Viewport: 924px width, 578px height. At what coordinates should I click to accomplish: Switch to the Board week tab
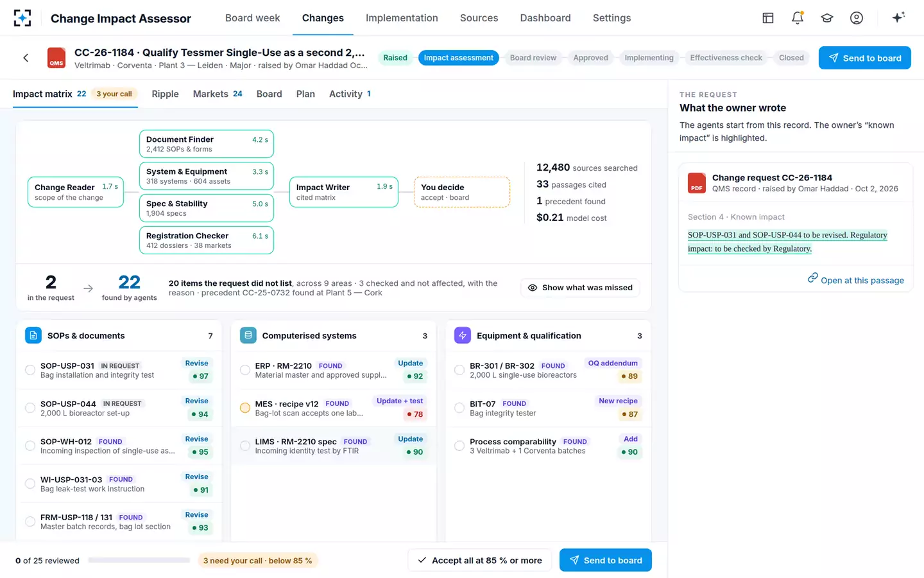(252, 18)
